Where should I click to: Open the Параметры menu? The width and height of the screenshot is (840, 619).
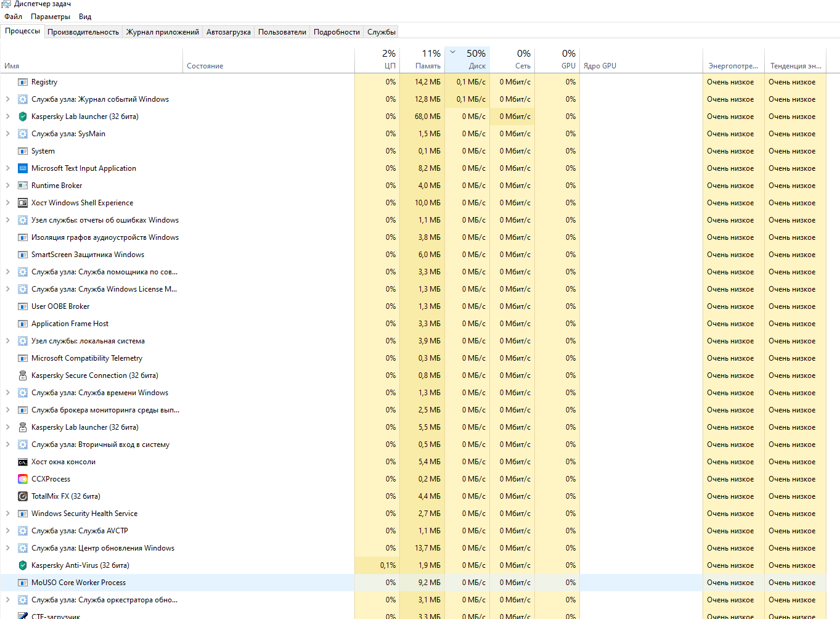(51, 17)
